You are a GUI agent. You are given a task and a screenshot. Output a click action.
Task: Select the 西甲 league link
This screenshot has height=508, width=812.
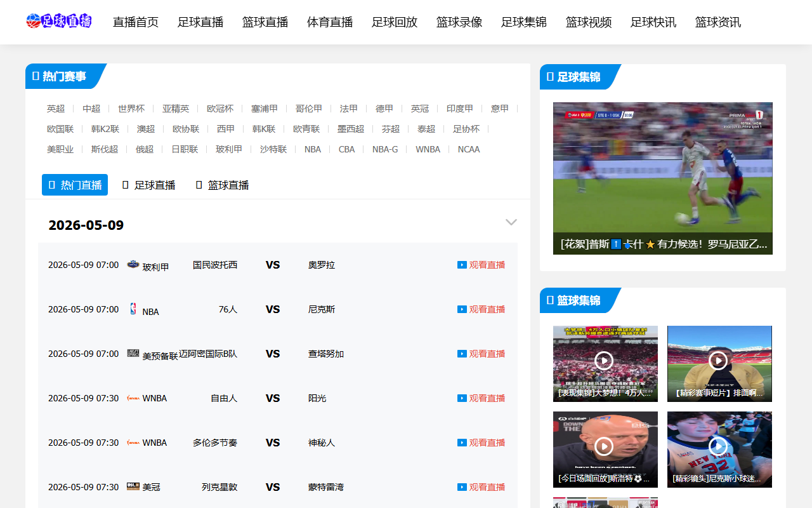226,129
